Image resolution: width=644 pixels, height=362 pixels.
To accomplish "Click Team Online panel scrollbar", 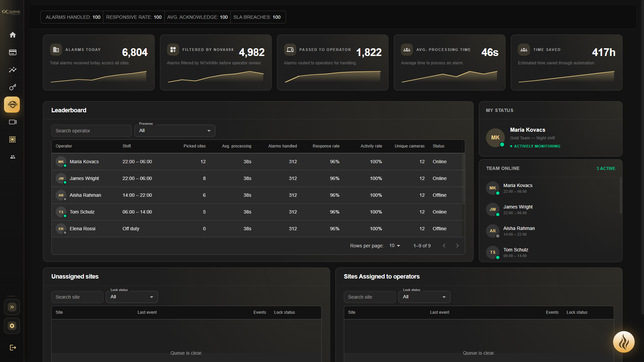I will [x=620, y=196].
